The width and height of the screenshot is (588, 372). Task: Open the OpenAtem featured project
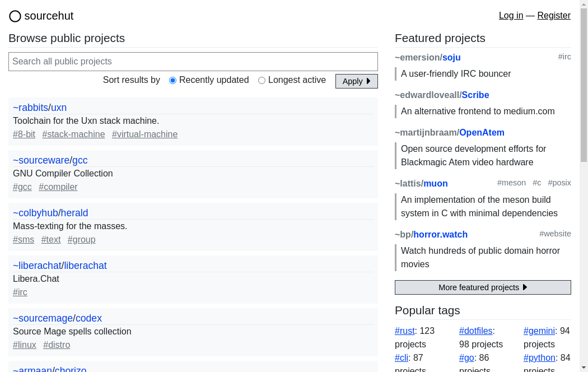tap(482, 133)
